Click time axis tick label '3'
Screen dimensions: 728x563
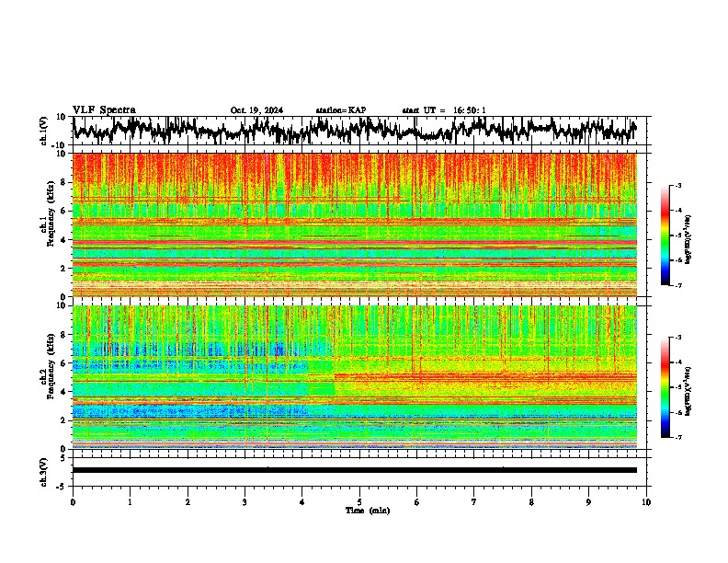click(x=245, y=502)
